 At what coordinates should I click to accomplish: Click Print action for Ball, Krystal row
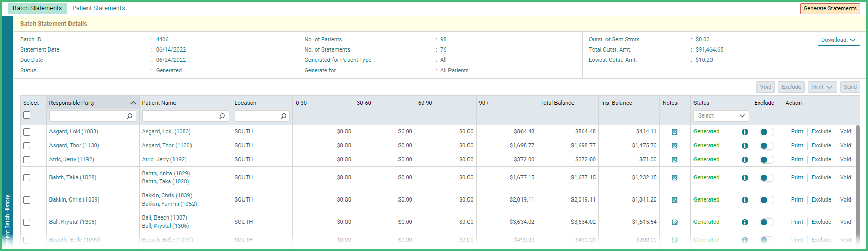[x=797, y=222]
